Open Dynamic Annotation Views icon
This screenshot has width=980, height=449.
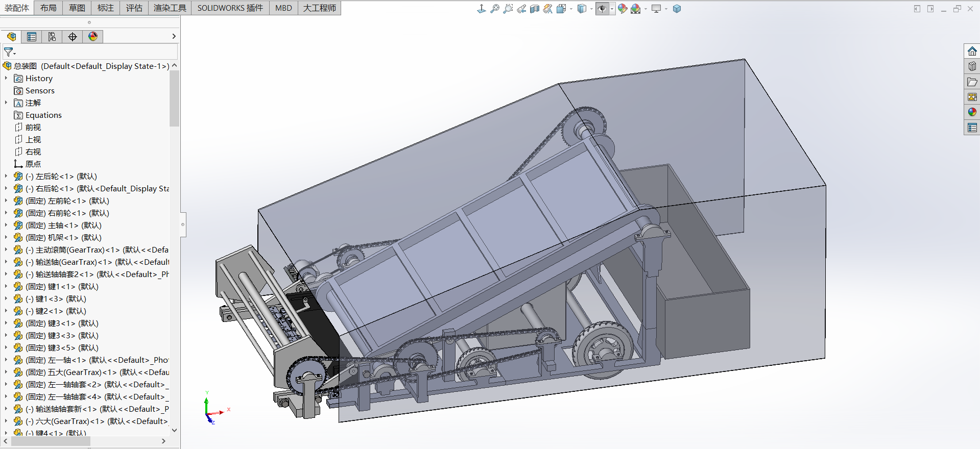pyautogui.click(x=548, y=9)
